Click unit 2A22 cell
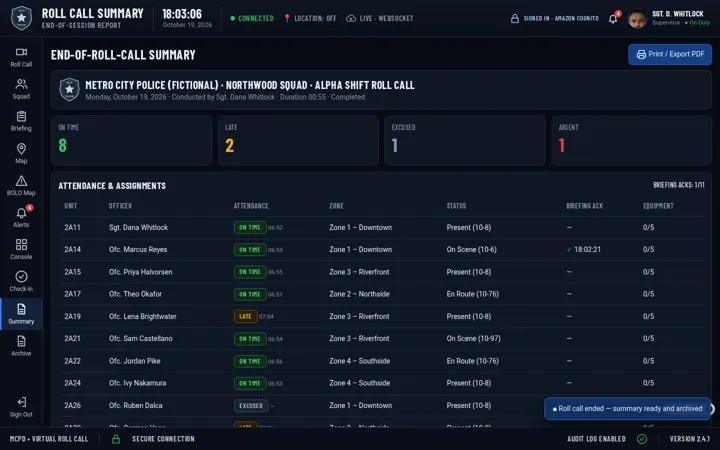The height and width of the screenshot is (450, 720). [x=73, y=361]
